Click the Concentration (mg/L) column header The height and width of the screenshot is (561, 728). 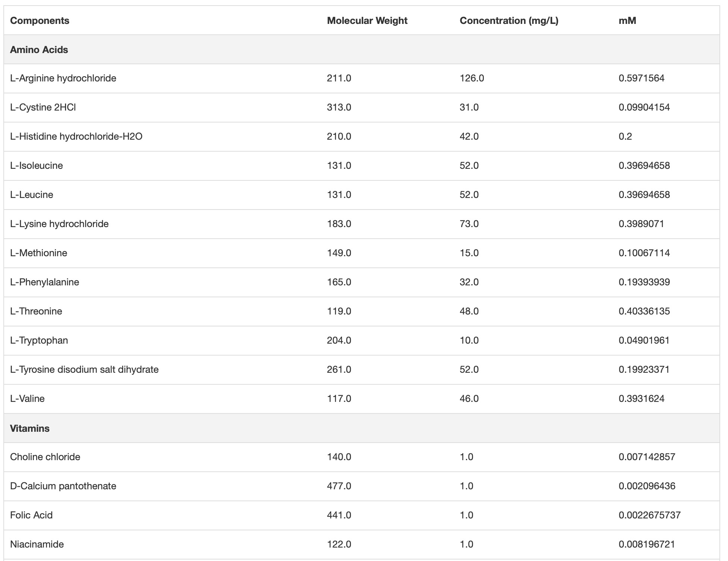[x=509, y=21]
